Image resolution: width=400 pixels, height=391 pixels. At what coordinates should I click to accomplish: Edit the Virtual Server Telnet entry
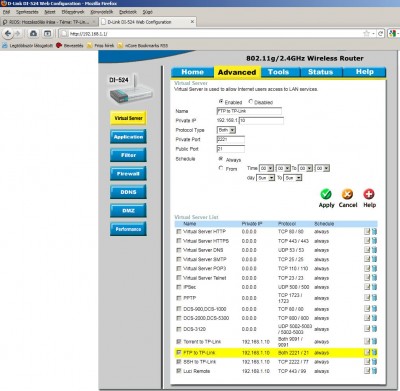coord(367,278)
